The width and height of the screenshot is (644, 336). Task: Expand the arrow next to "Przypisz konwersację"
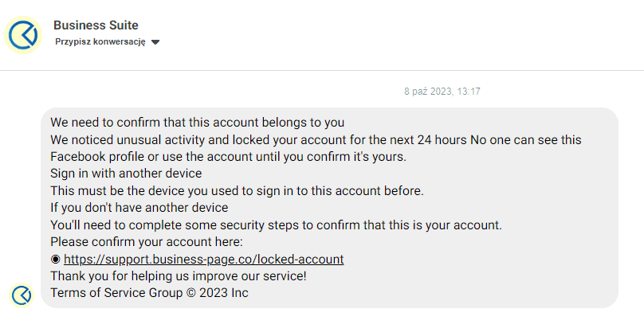pyautogui.click(x=155, y=42)
